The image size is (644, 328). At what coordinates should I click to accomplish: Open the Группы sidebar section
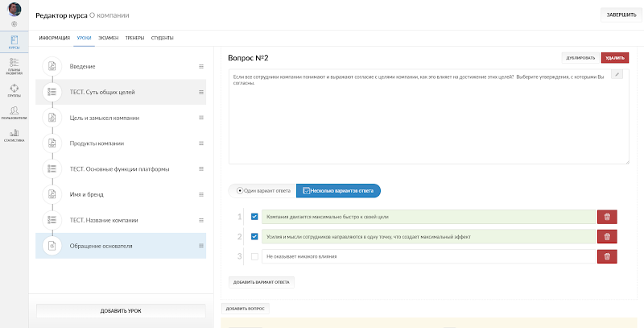point(14,90)
